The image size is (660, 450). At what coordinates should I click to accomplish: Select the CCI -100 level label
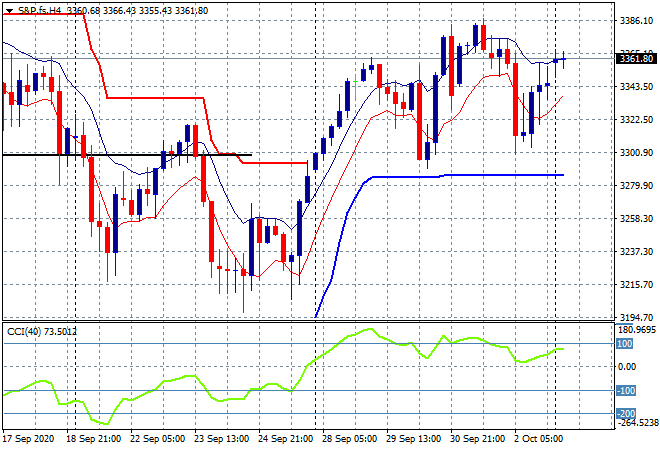coord(626,391)
